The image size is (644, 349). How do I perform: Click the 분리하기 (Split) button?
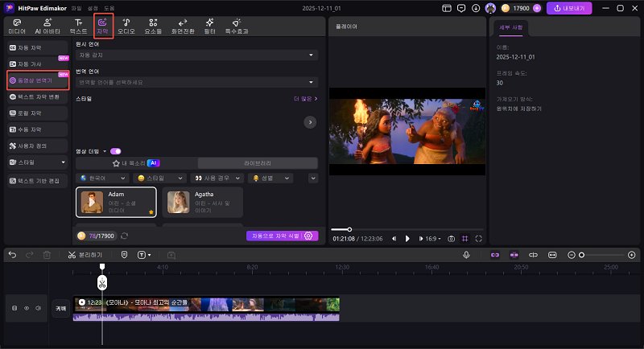(x=85, y=255)
